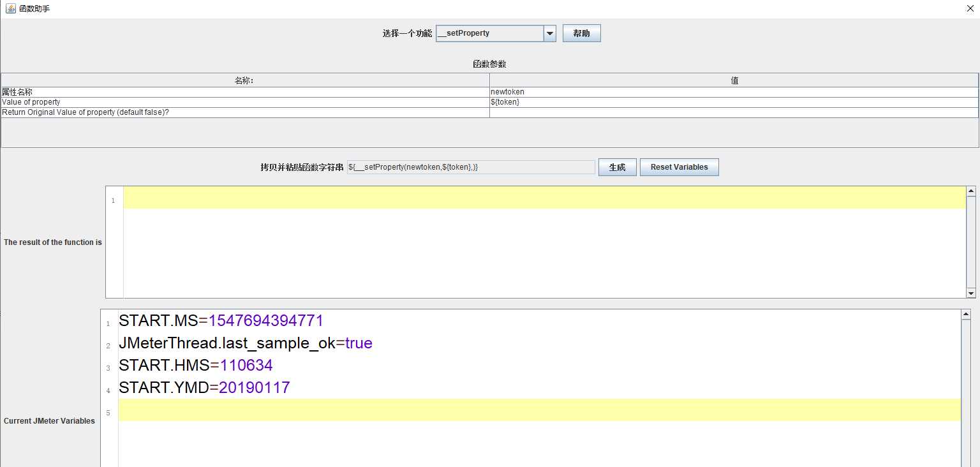Click scroll-up arrow of result area scrollbar
980x467 pixels.
click(971, 191)
